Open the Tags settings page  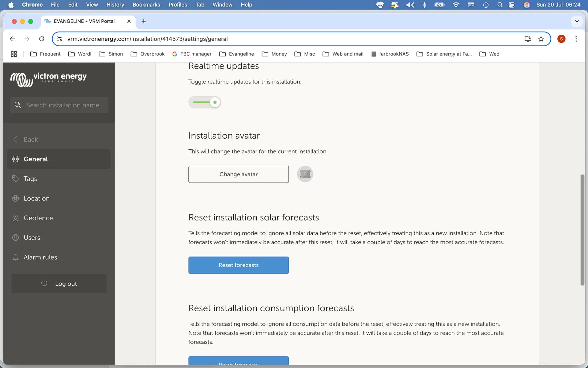(x=30, y=179)
